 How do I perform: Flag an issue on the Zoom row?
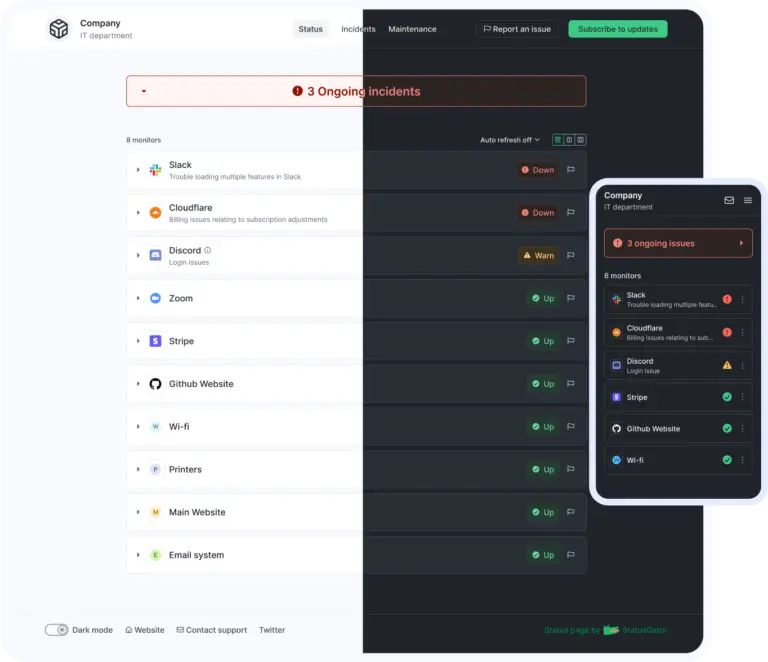(x=571, y=298)
